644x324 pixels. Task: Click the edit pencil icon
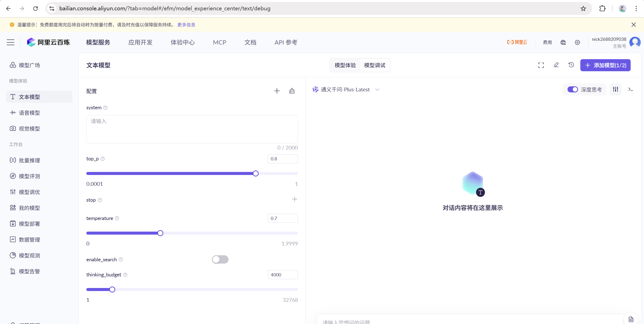coord(556,65)
